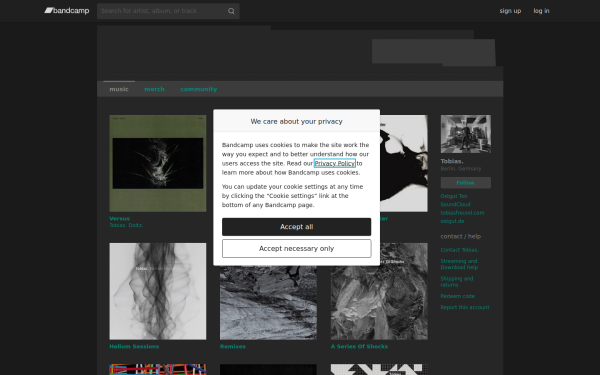Viewport: 600px width, 375px height.
Task: Open the Privacy Policy link
Action: point(334,163)
